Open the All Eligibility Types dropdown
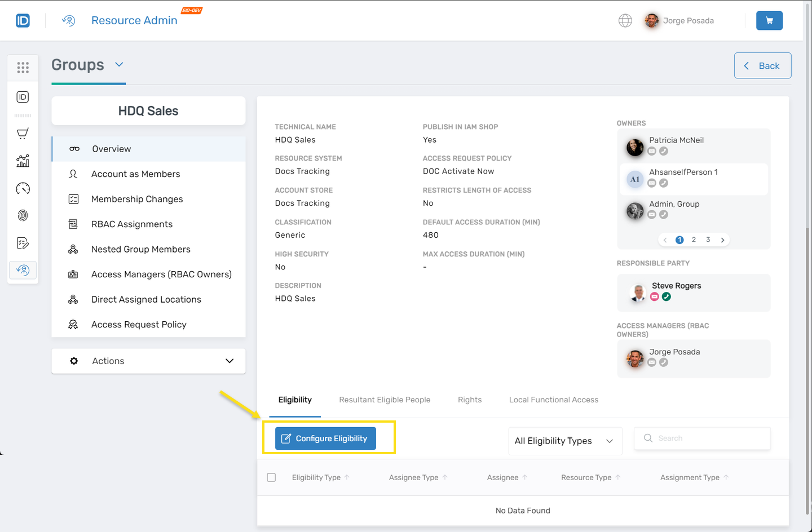 coord(564,441)
